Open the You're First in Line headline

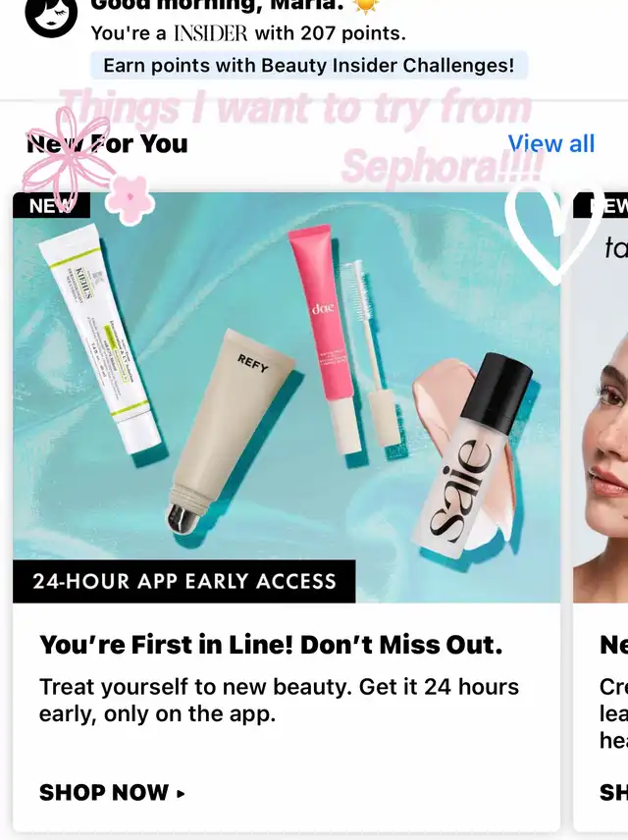(x=271, y=645)
